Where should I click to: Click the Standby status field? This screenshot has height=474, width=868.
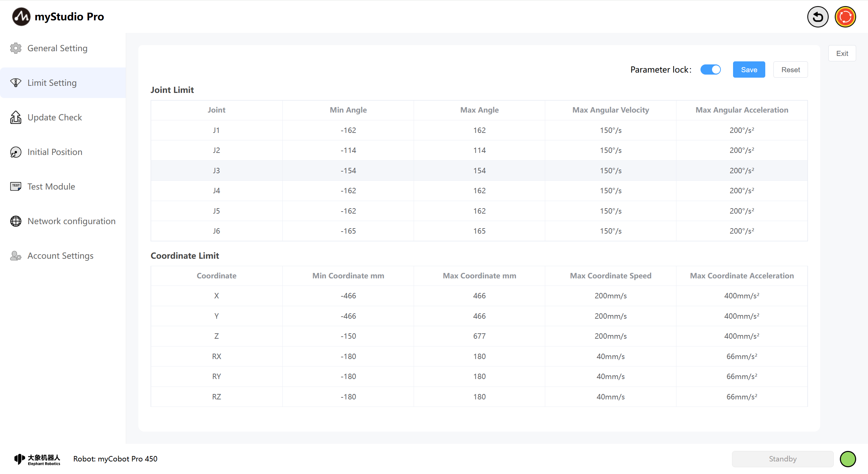(x=783, y=459)
